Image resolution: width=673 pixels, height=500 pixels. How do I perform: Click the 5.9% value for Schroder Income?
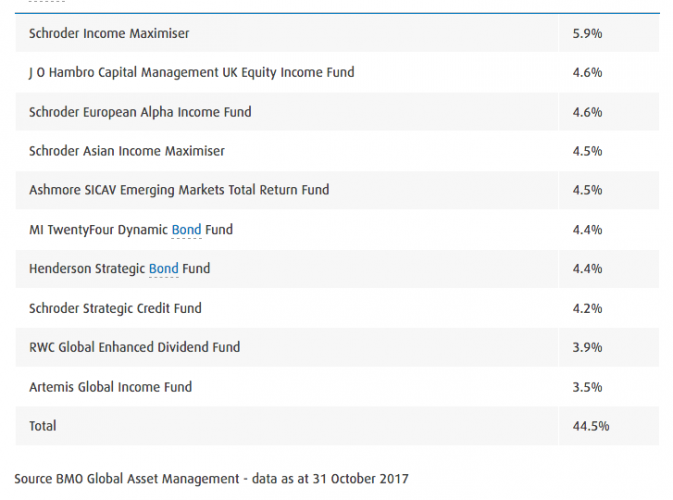(x=587, y=33)
